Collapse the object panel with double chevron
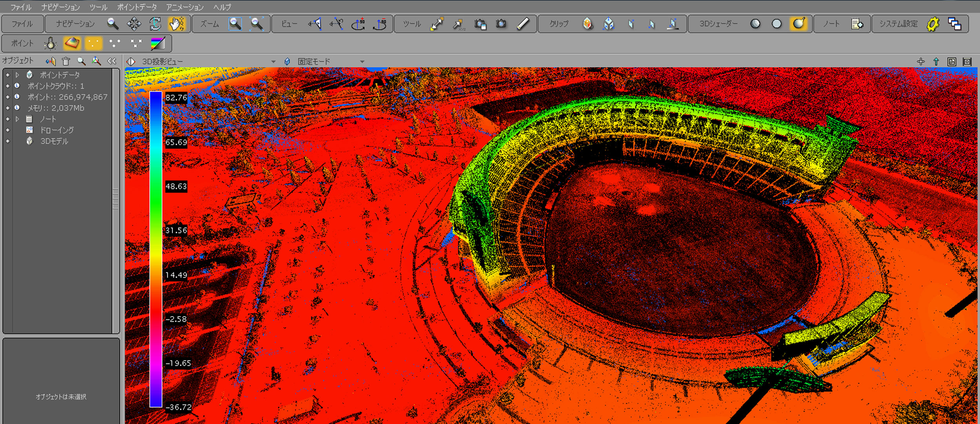Screen dimensions: 980x424 click(x=112, y=61)
